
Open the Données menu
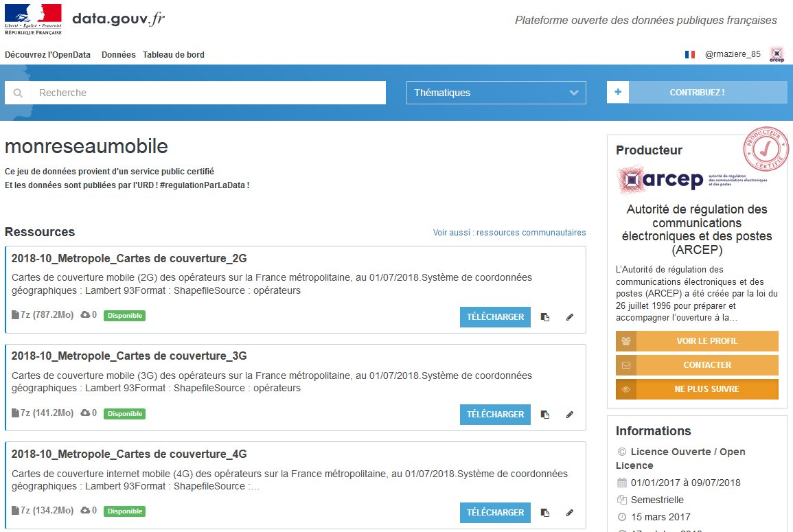coord(118,55)
